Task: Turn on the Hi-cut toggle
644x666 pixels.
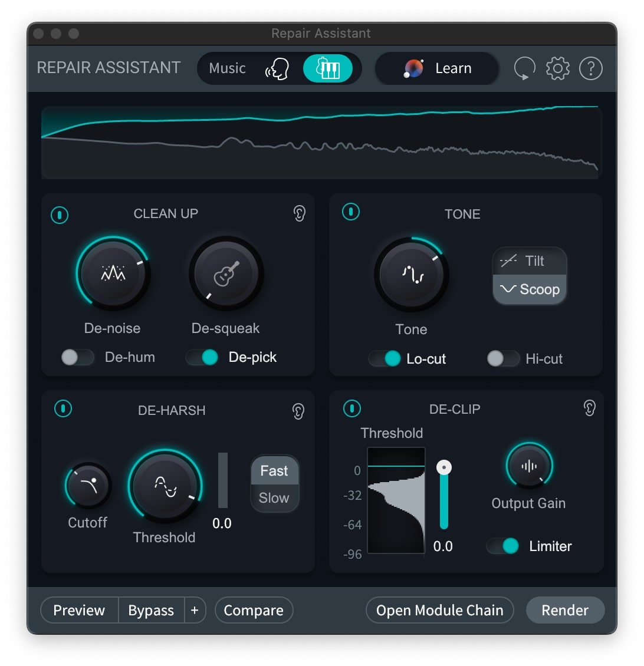Action: click(503, 358)
